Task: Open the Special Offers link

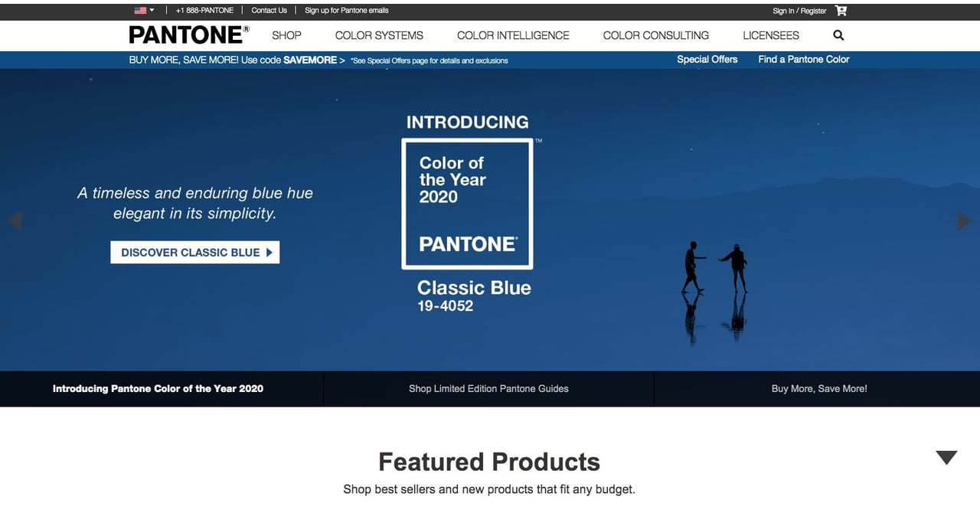Action: [707, 60]
